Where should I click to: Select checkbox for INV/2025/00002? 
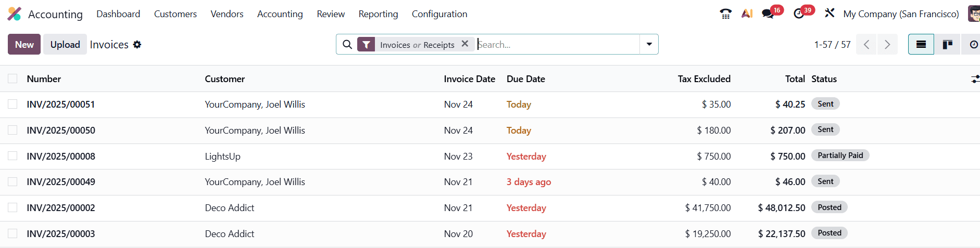pyautogui.click(x=12, y=208)
